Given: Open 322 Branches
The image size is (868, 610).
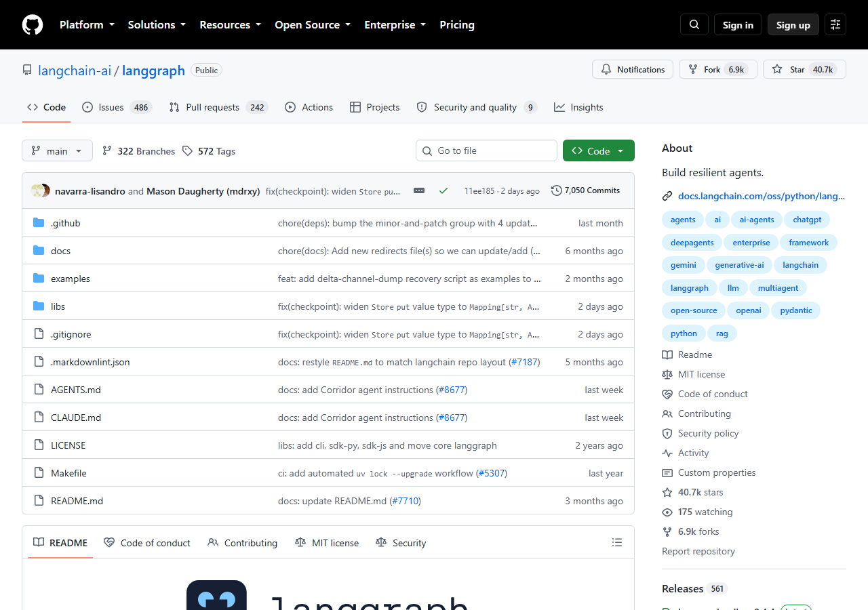Looking at the screenshot, I should point(138,151).
